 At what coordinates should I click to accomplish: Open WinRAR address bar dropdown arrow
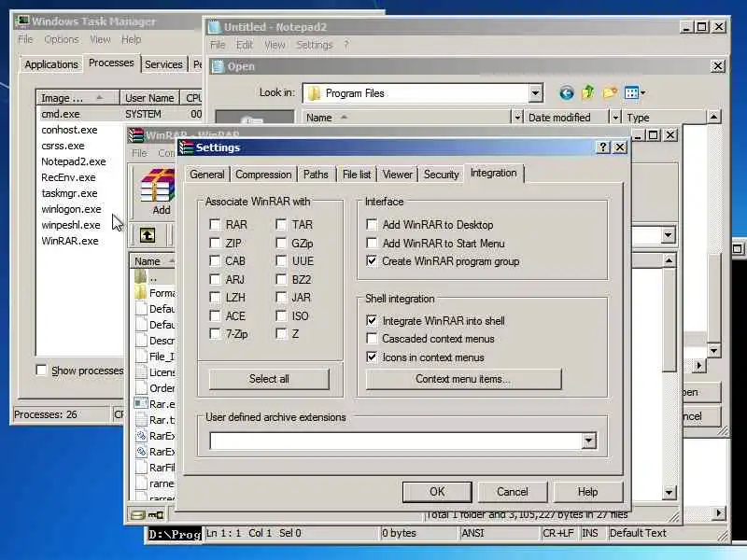[668, 235]
